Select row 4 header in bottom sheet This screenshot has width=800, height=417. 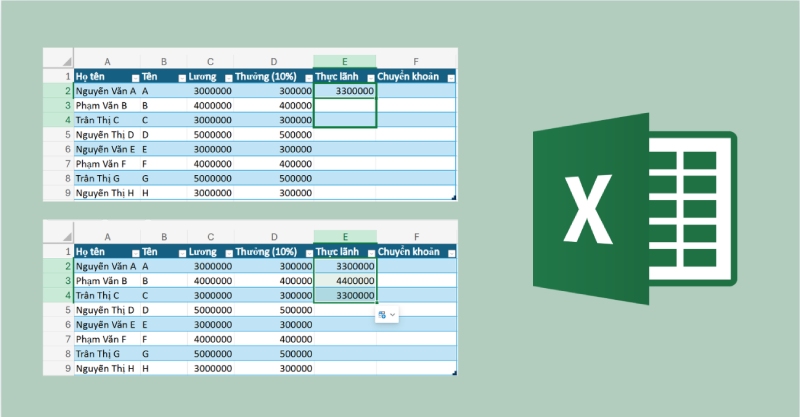tap(59, 296)
